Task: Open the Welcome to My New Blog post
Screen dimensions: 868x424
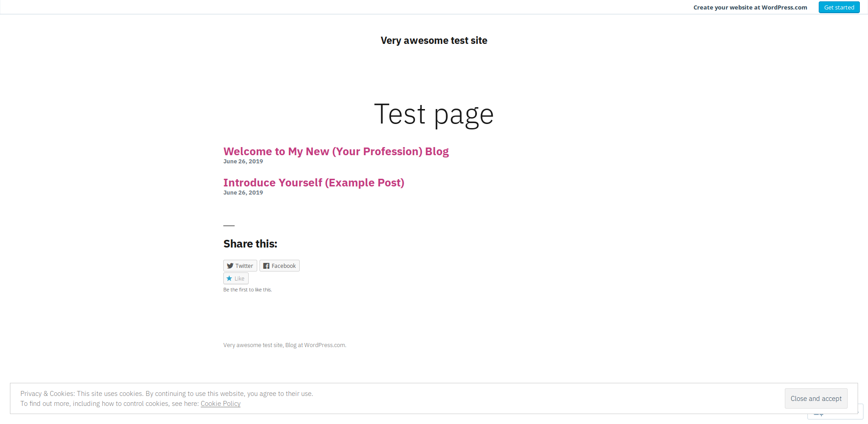Action: (x=336, y=151)
